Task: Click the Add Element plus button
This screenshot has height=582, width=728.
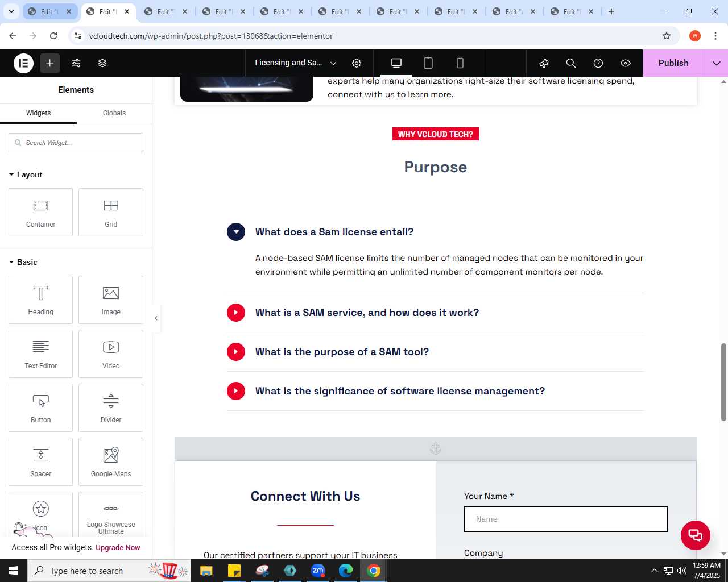Action: 50,63
